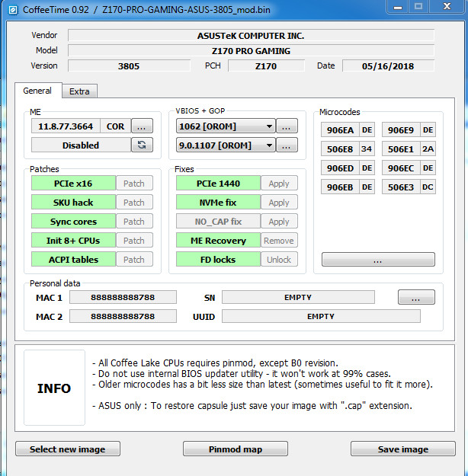
Task: Click the Date field 05/16/2018
Action: (x=388, y=65)
